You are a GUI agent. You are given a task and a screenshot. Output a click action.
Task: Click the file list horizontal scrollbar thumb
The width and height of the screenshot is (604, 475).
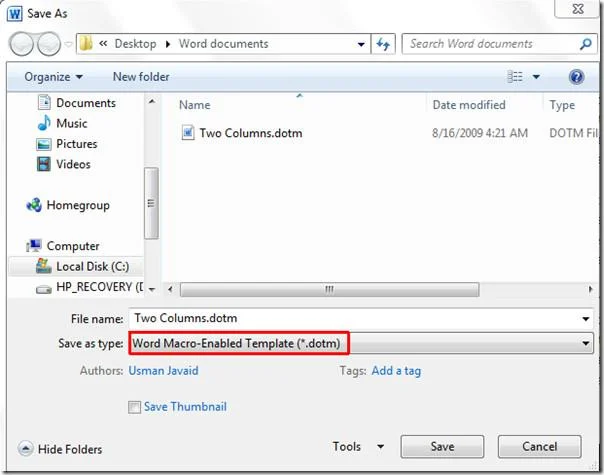point(329,289)
